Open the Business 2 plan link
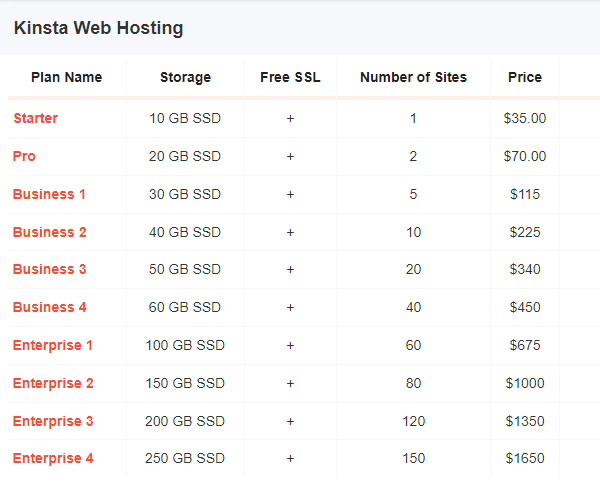 (x=49, y=232)
